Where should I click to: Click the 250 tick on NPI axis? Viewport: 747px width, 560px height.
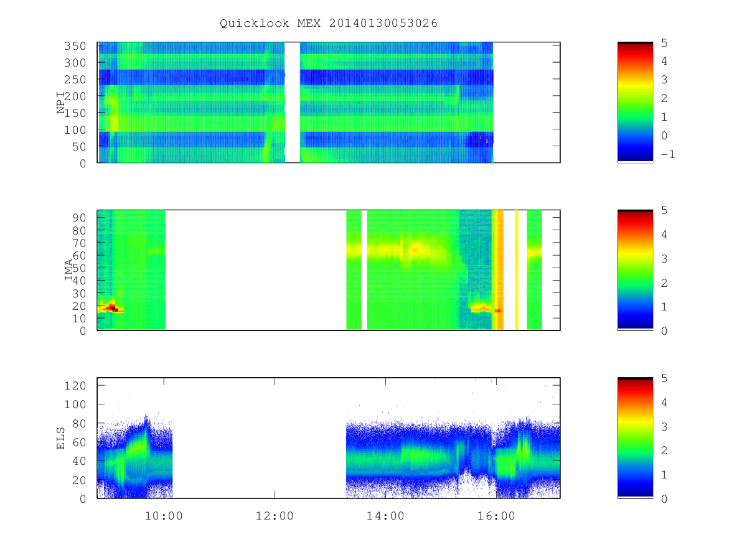(x=75, y=80)
